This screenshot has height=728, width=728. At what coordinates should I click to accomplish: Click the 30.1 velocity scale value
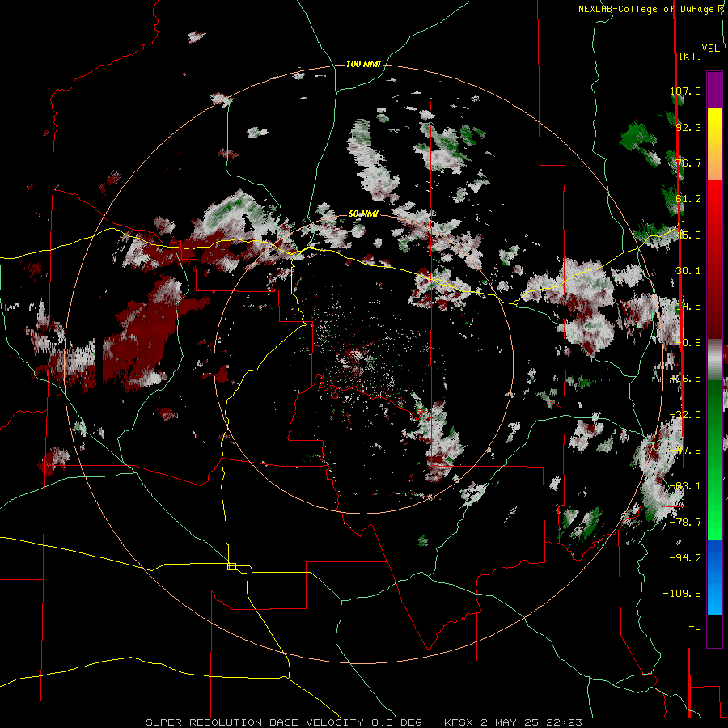pos(688,271)
